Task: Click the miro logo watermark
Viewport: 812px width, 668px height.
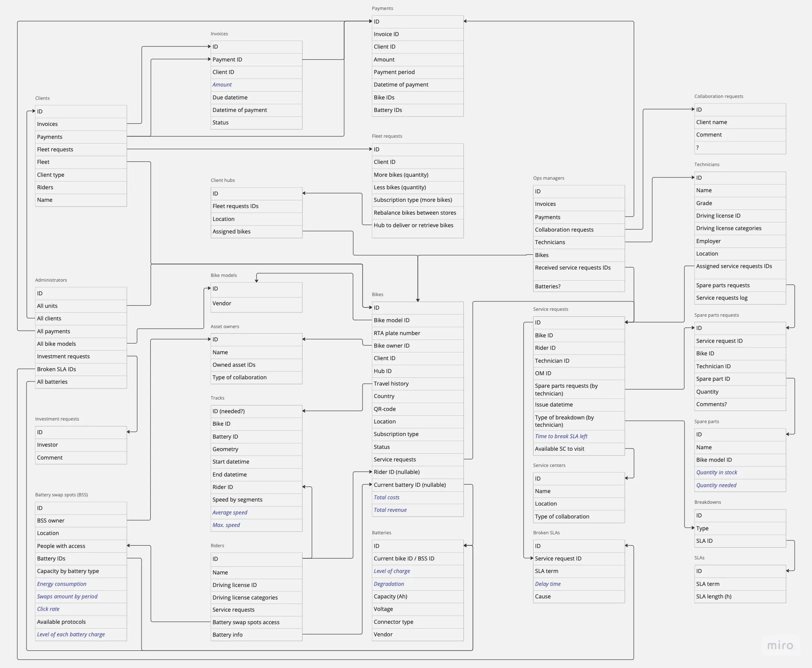Action: (x=780, y=645)
